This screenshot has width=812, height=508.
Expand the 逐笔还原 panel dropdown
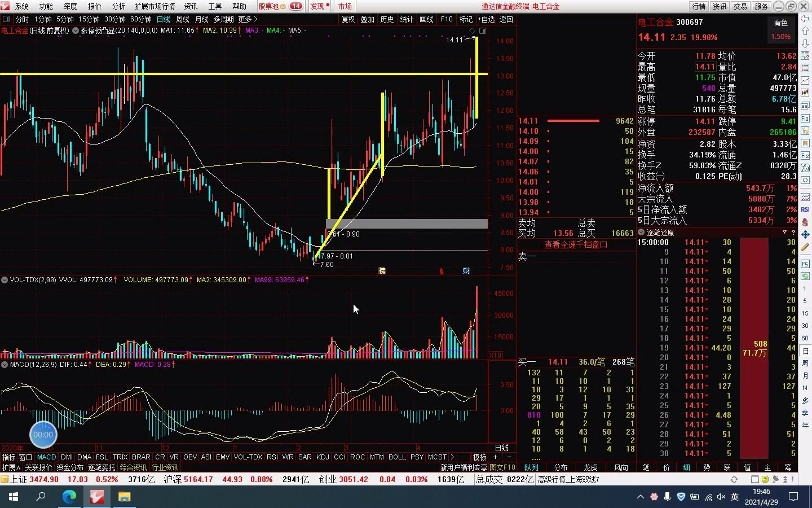click(641, 233)
